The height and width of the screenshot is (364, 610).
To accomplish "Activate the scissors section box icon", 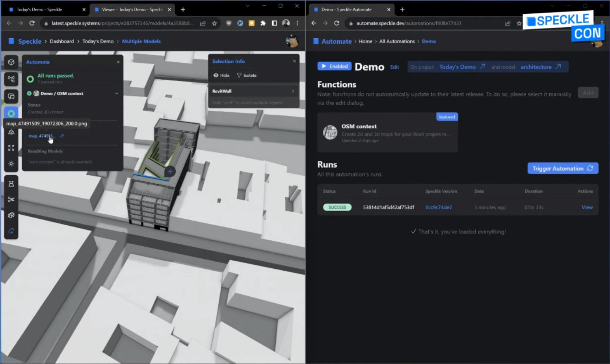I will (11, 199).
